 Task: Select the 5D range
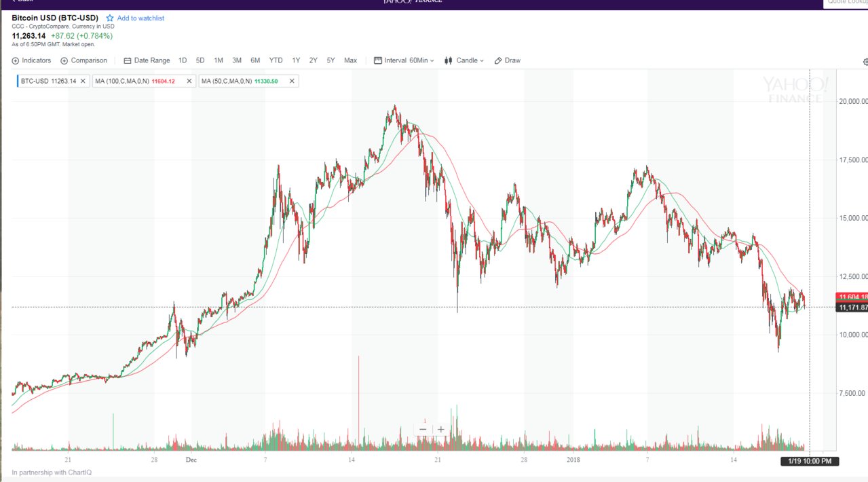(x=200, y=60)
